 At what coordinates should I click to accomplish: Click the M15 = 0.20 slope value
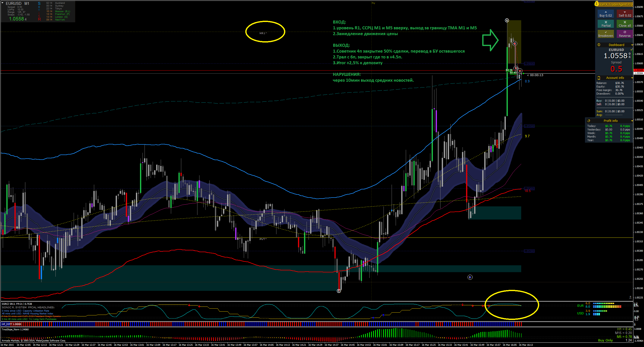coord(623,333)
